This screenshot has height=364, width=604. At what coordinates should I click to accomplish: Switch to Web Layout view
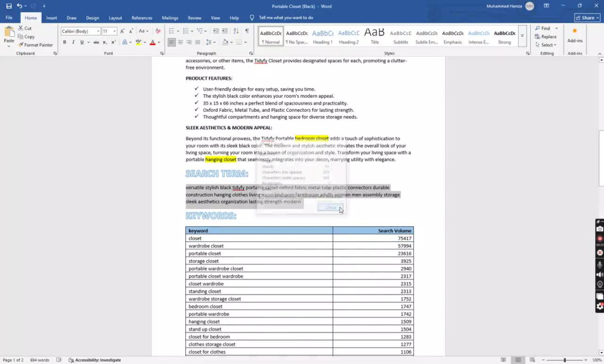click(532, 360)
